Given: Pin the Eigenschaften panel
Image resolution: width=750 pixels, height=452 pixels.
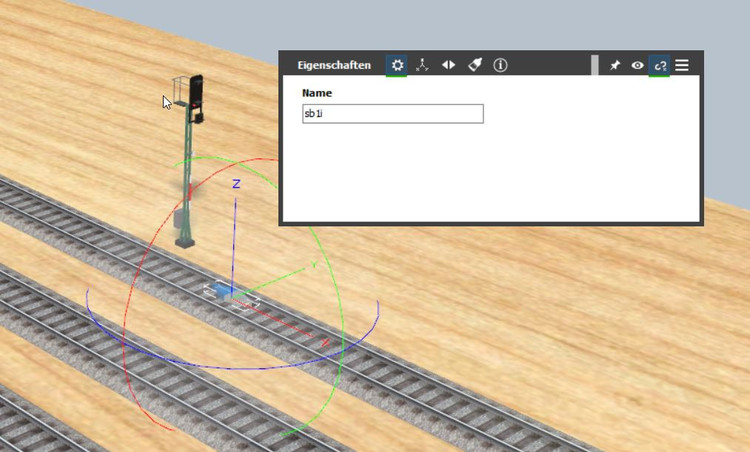Looking at the screenshot, I should pos(615,65).
